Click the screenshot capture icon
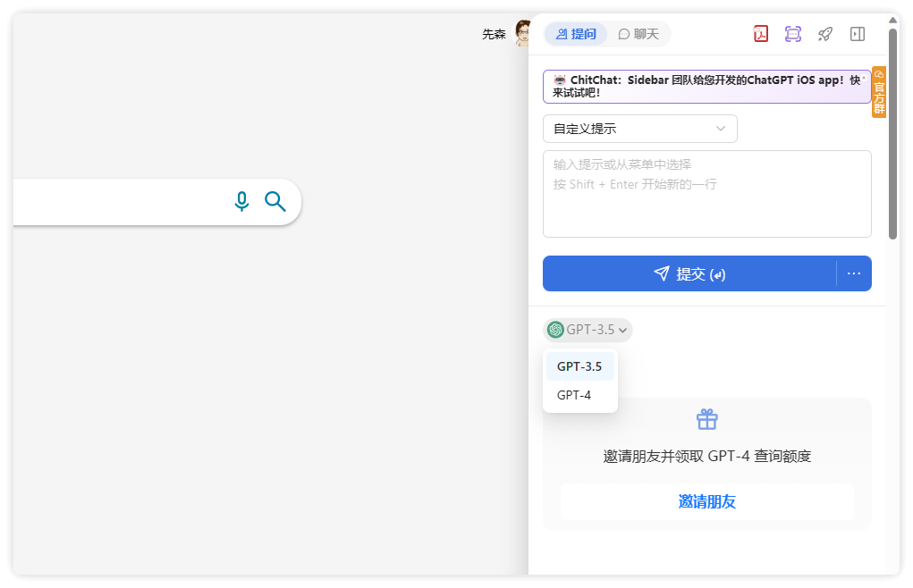The image size is (913, 588). click(x=792, y=34)
